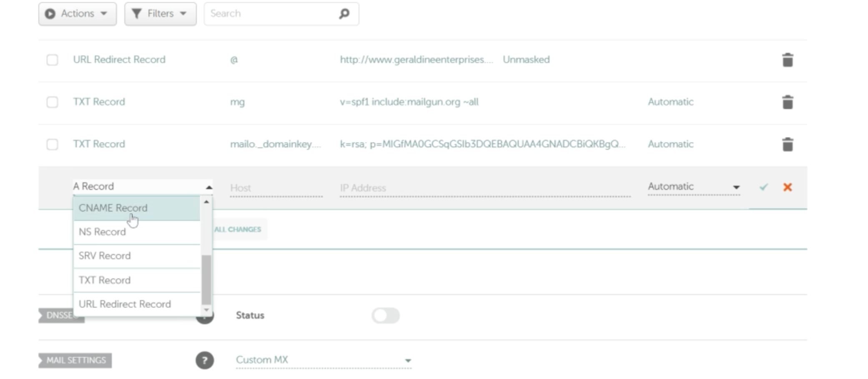Viewport: 868px width, 379px height.
Task: Click inside the Host input field
Action: click(x=275, y=188)
